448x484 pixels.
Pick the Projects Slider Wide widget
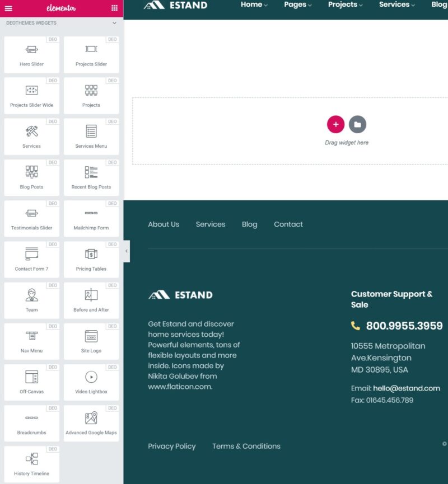tap(31, 96)
